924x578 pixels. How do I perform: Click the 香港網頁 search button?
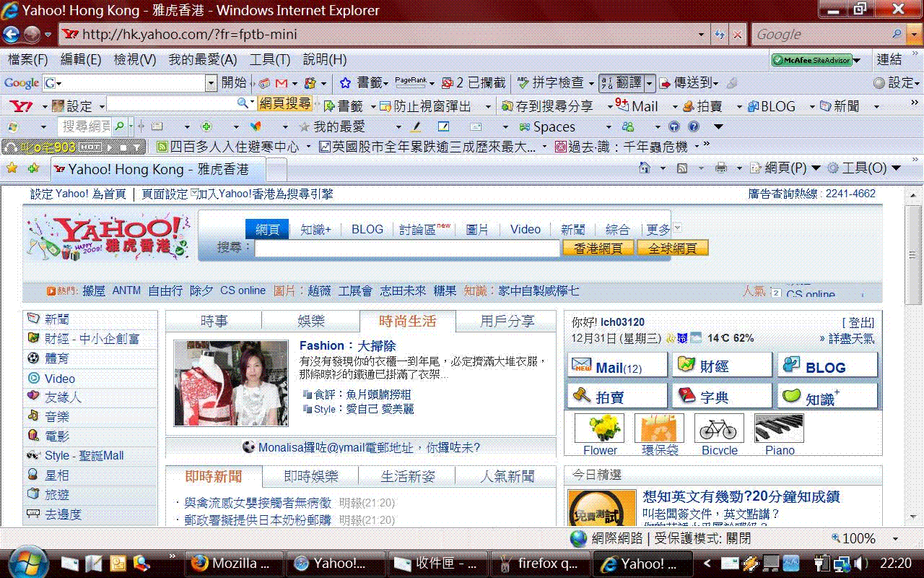point(598,248)
